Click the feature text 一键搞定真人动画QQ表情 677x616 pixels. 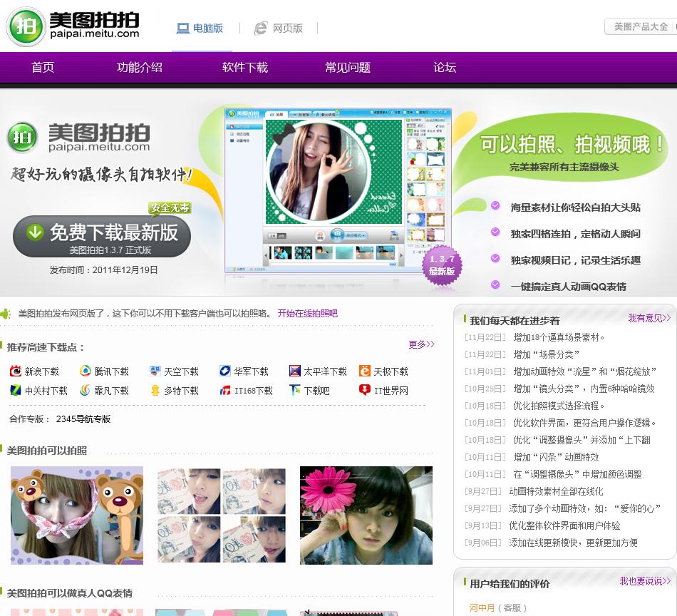point(568,287)
